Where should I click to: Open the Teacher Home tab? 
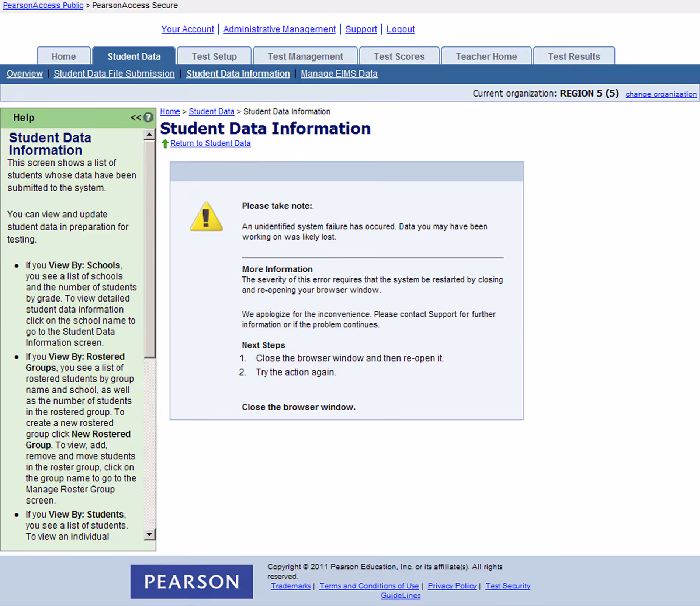point(486,56)
